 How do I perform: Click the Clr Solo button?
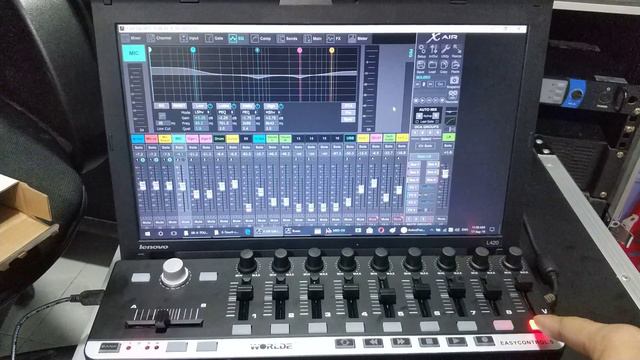pyautogui.click(x=425, y=146)
